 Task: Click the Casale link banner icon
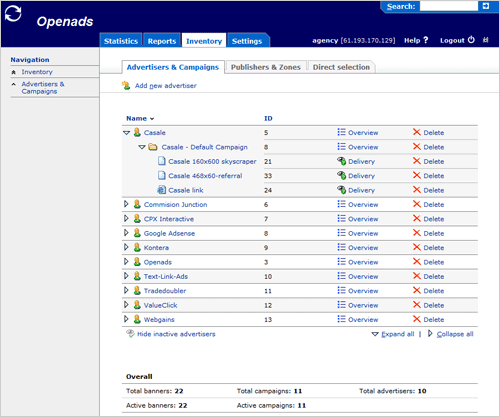click(x=162, y=190)
